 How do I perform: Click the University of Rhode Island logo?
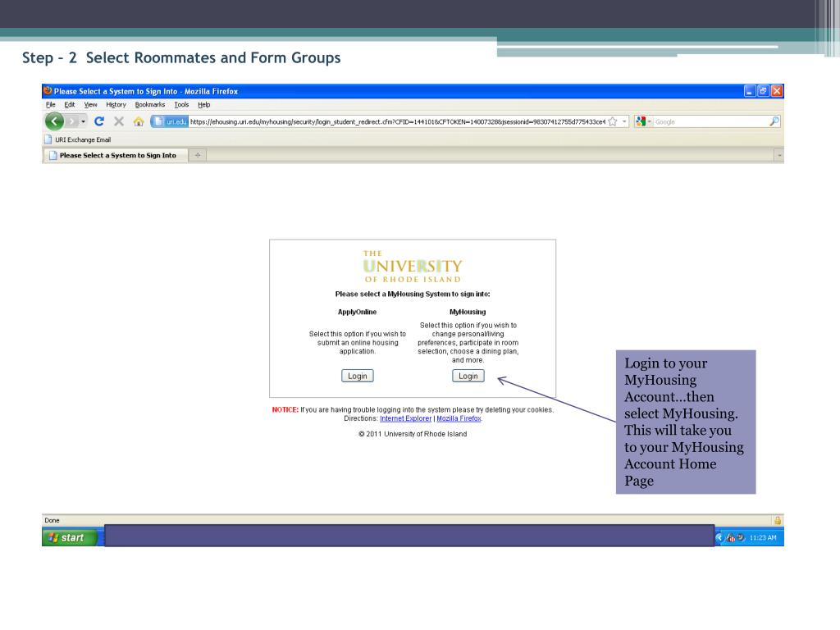[413, 267]
